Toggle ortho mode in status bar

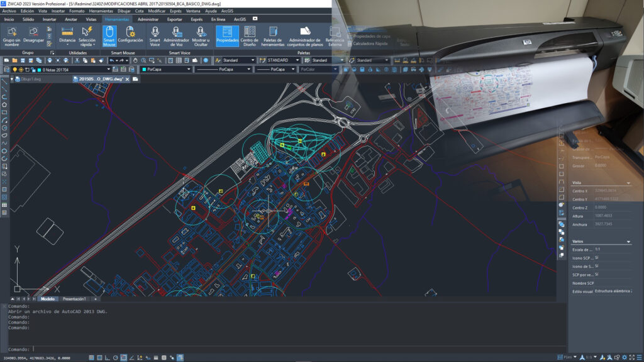[x=107, y=358]
